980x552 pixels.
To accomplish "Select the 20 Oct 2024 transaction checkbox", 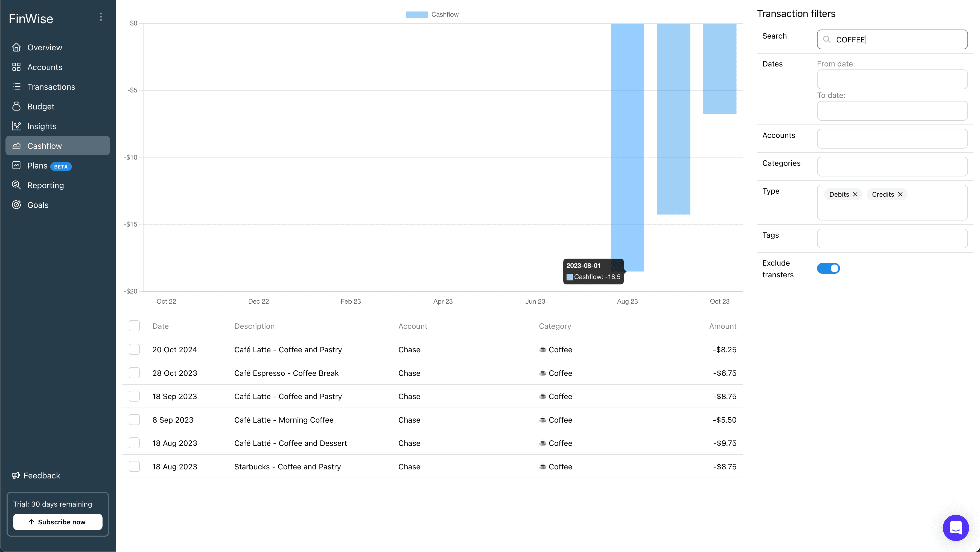I will pos(134,350).
